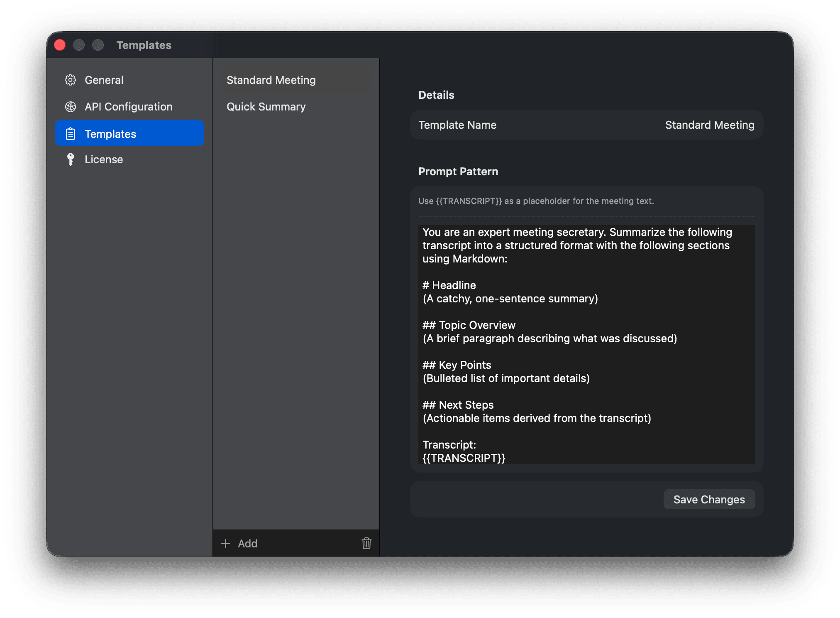Click the '## Next Steps' line in prompt
Screen dimensions: 840x618
pos(458,405)
